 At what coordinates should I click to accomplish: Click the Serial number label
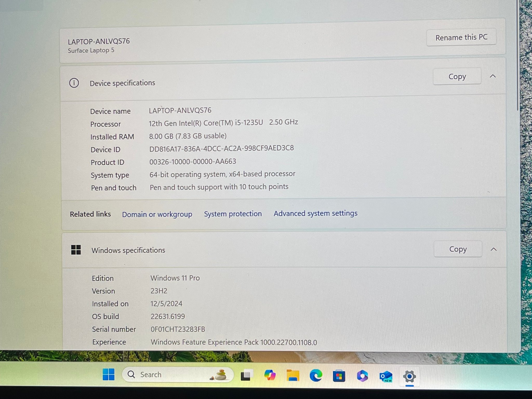pos(114,329)
